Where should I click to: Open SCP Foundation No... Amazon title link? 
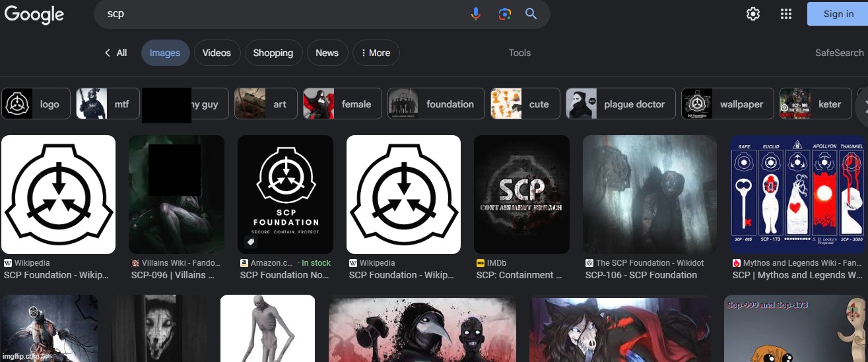284,275
